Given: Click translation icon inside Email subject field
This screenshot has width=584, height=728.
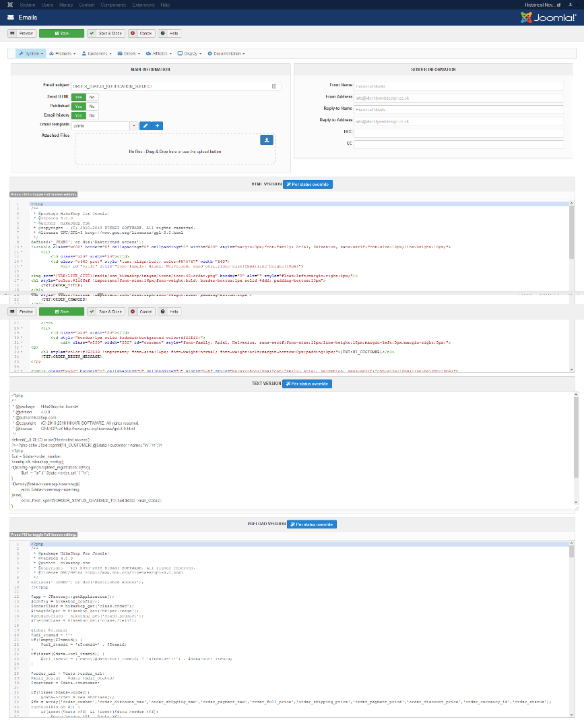Looking at the screenshot, I should pyautogui.click(x=274, y=86).
